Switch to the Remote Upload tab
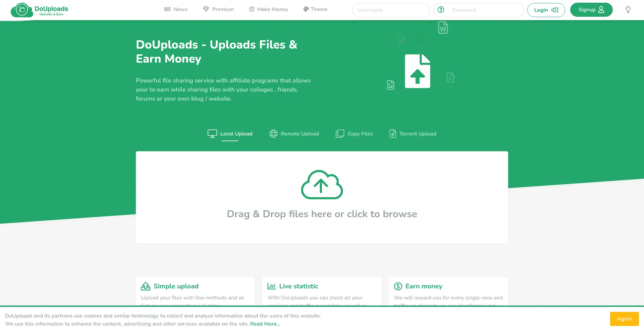 294,134
